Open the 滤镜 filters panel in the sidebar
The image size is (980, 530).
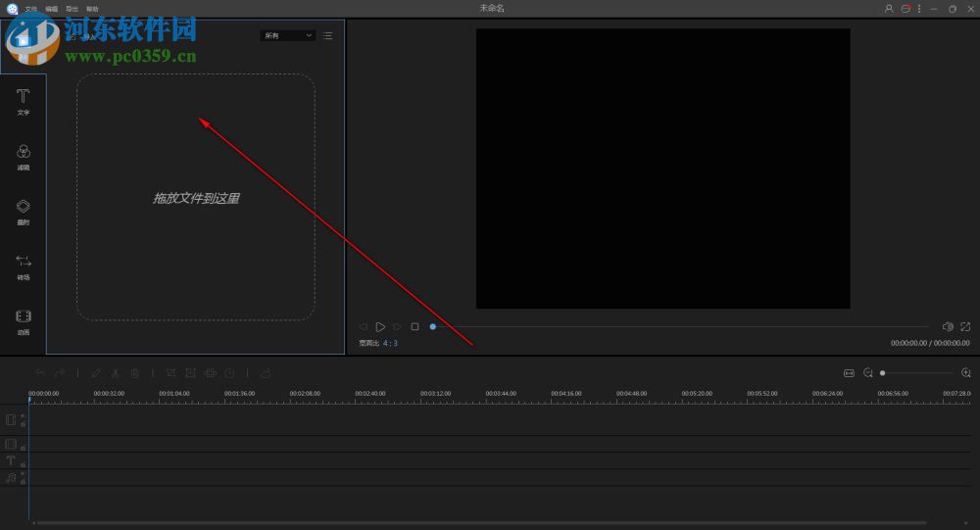click(x=24, y=157)
